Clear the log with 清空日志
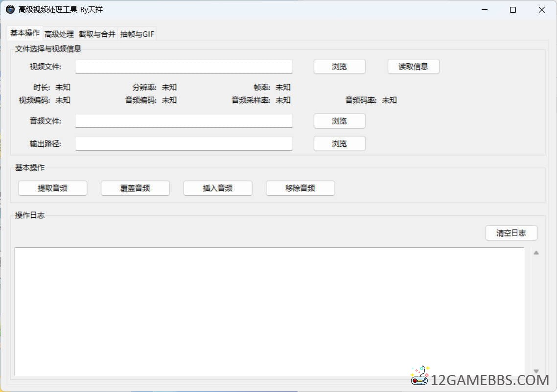 point(511,233)
